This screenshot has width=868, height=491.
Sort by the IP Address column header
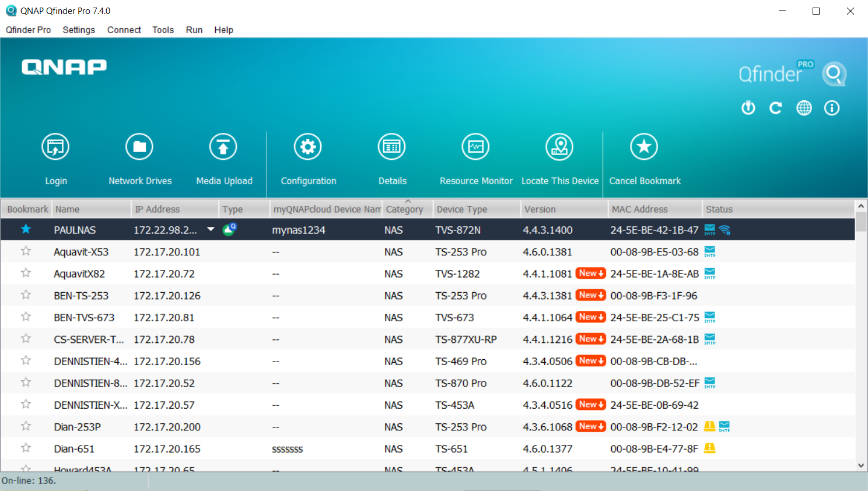coord(175,209)
